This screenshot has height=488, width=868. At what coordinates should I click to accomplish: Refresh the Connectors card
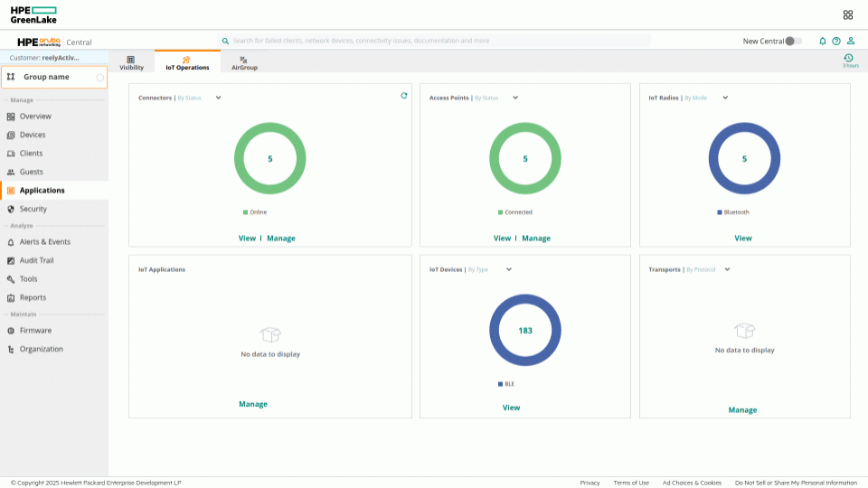tap(403, 96)
